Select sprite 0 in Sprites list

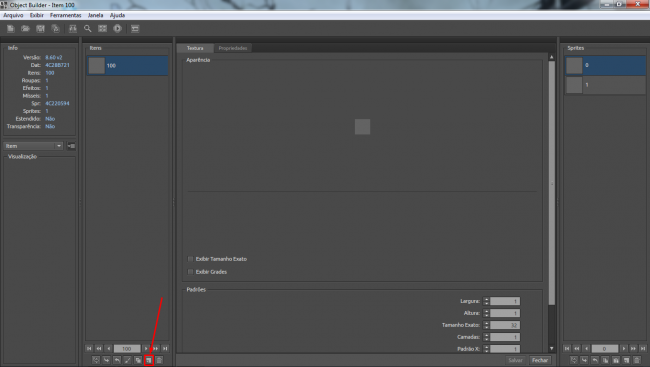(605, 66)
